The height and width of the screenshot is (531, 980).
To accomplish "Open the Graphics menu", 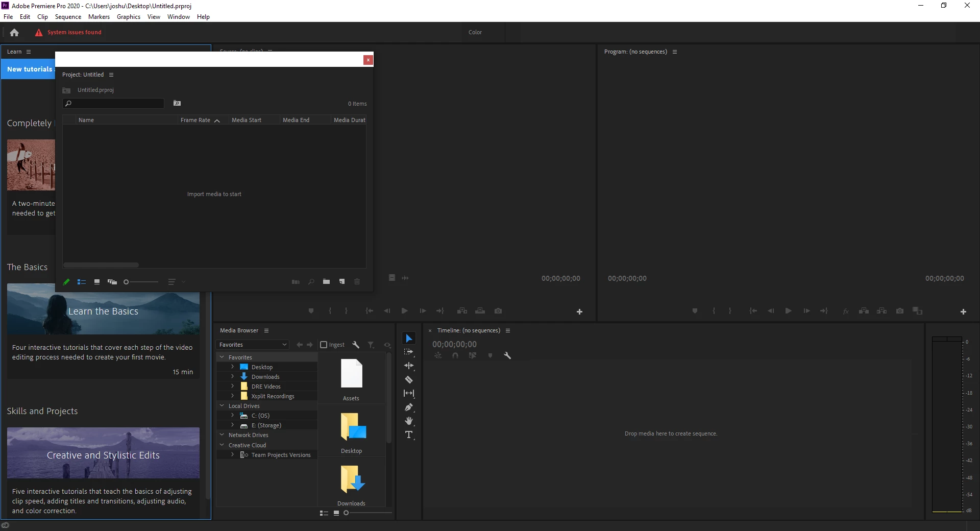I will tap(129, 17).
